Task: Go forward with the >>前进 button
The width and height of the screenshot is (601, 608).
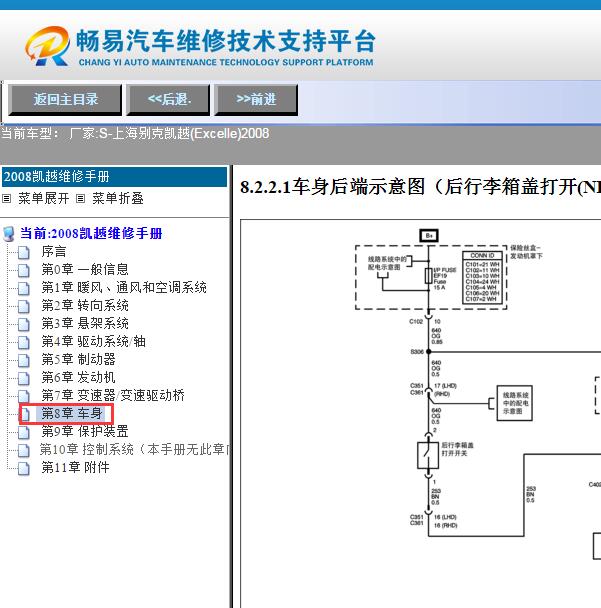Action: tap(256, 99)
